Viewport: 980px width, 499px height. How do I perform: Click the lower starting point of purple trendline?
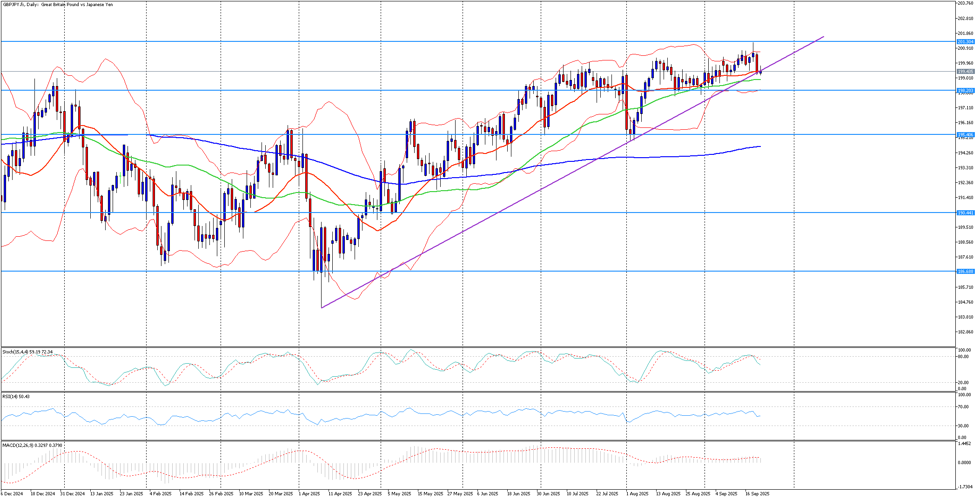[x=322, y=307]
